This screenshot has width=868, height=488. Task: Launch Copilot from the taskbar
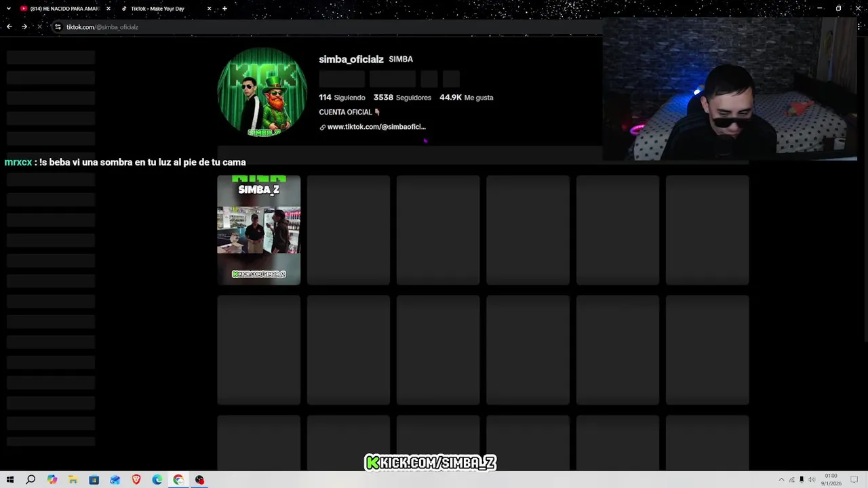coord(52,480)
